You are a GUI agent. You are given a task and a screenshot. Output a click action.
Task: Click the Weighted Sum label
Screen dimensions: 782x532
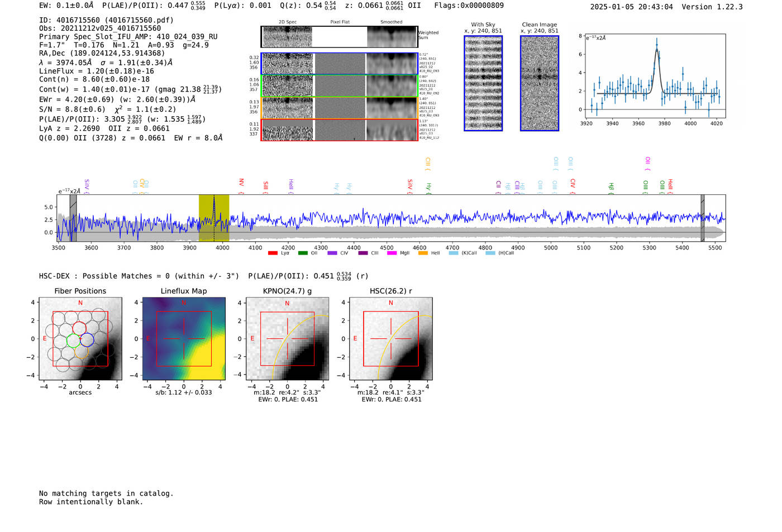point(428,35)
